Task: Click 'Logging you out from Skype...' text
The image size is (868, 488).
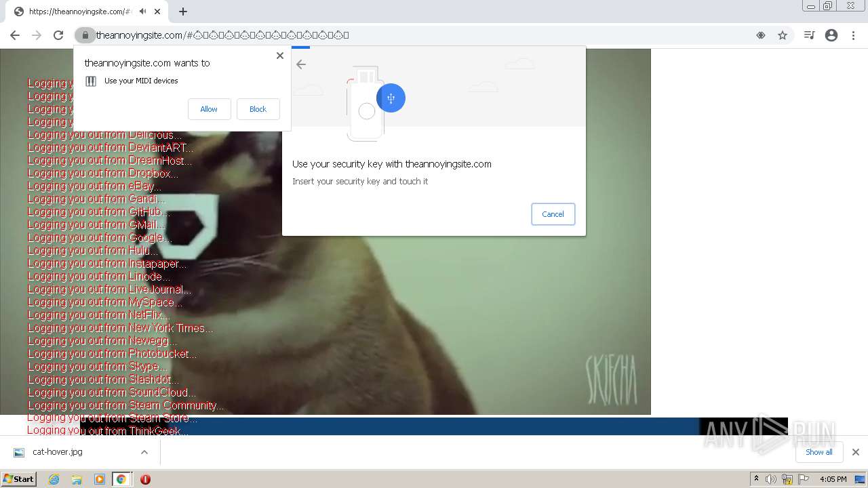Action: point(97,367)
